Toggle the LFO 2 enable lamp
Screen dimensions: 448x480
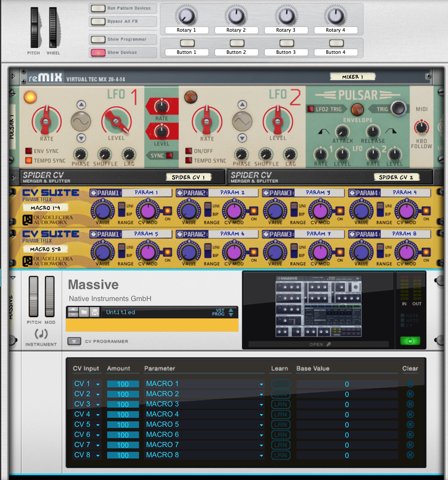(191, 97)
